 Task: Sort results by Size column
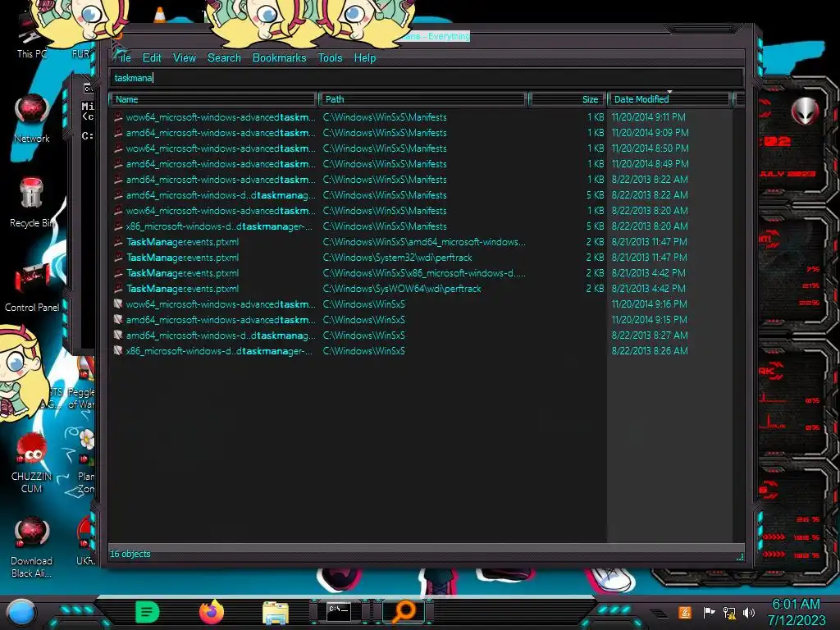[567, 99]
